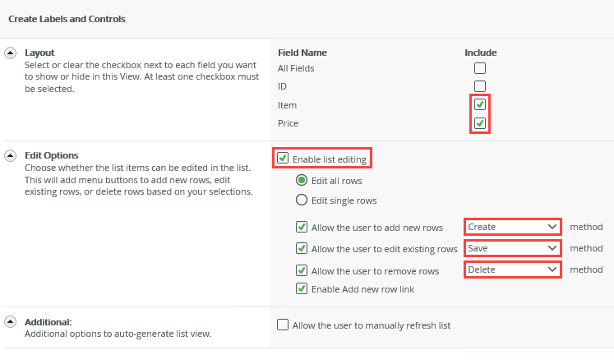Select the Edit single rows option

(x=301, y=200)
